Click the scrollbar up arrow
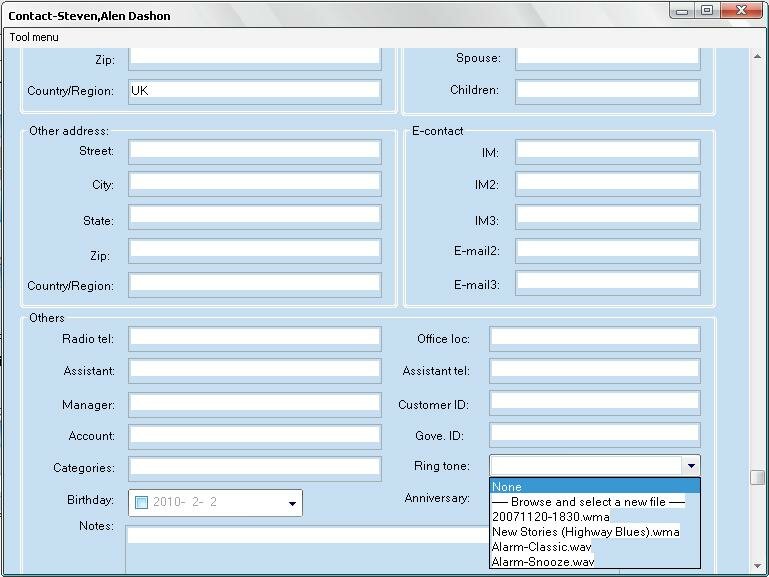 coord(757,56)
